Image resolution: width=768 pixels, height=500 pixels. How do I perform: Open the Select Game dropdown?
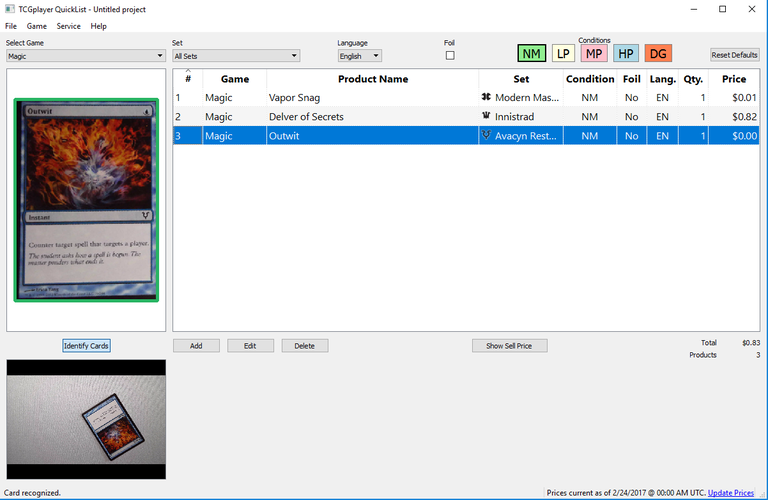point(85,56)
